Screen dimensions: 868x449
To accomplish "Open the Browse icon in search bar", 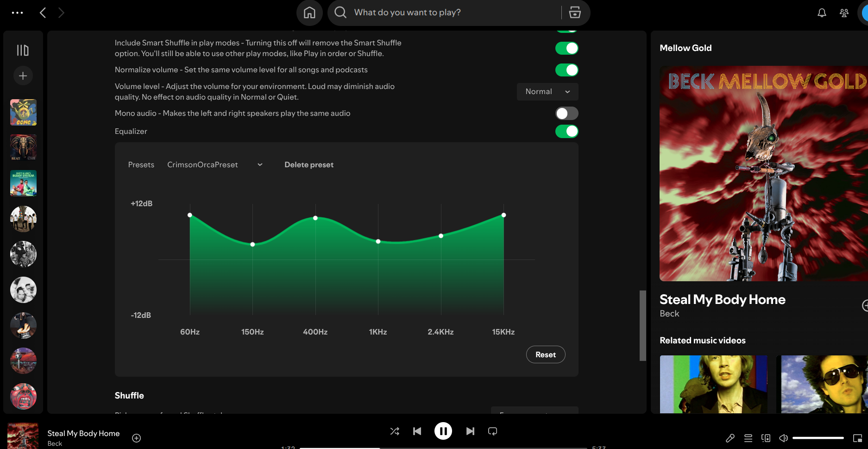I will 575,13.
